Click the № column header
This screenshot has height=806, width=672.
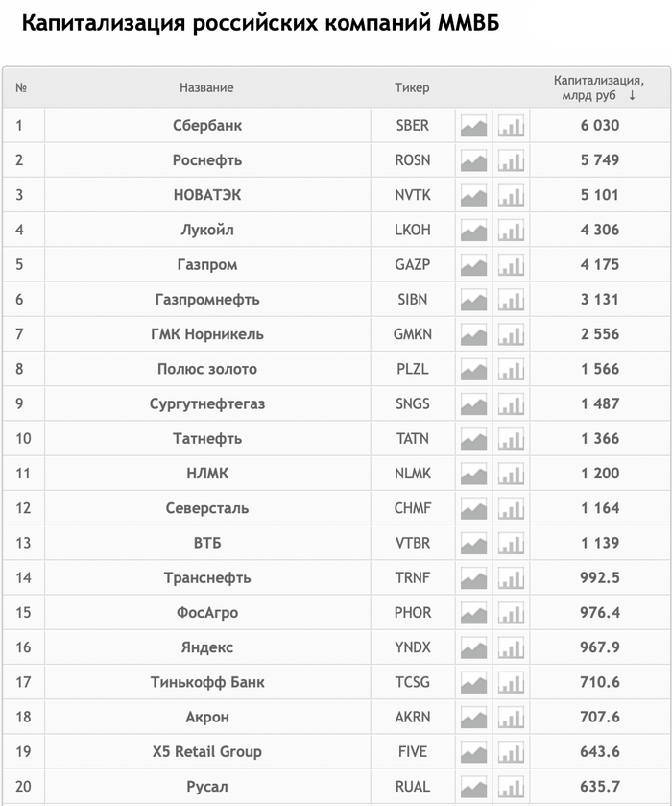pyautogui.click(x=22, y=87)
